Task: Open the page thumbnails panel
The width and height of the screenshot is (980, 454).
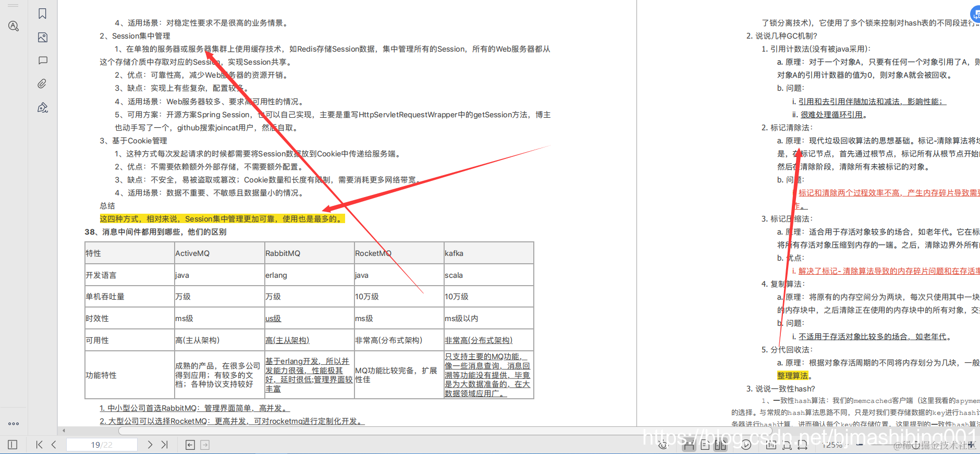Action: [x=43, y=38]
